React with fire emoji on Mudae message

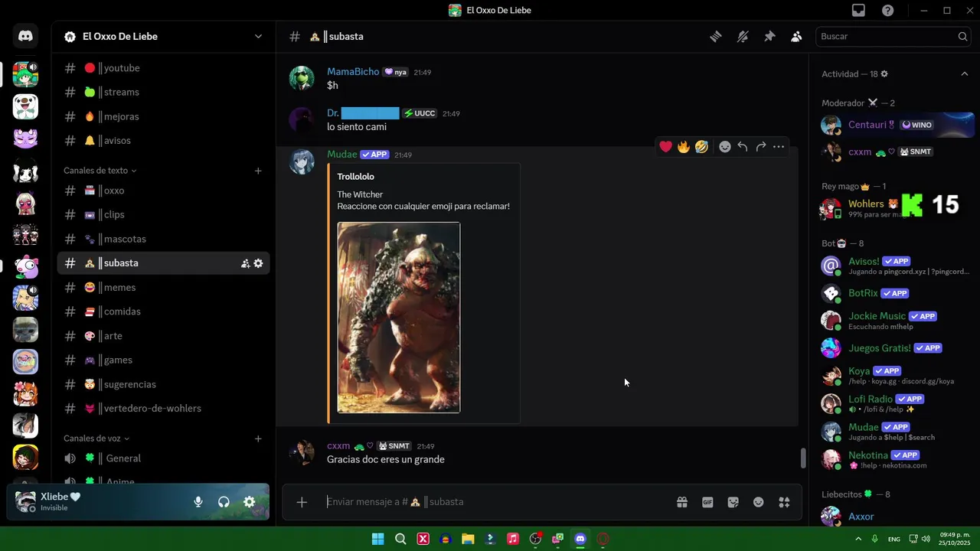coord(684,147)
